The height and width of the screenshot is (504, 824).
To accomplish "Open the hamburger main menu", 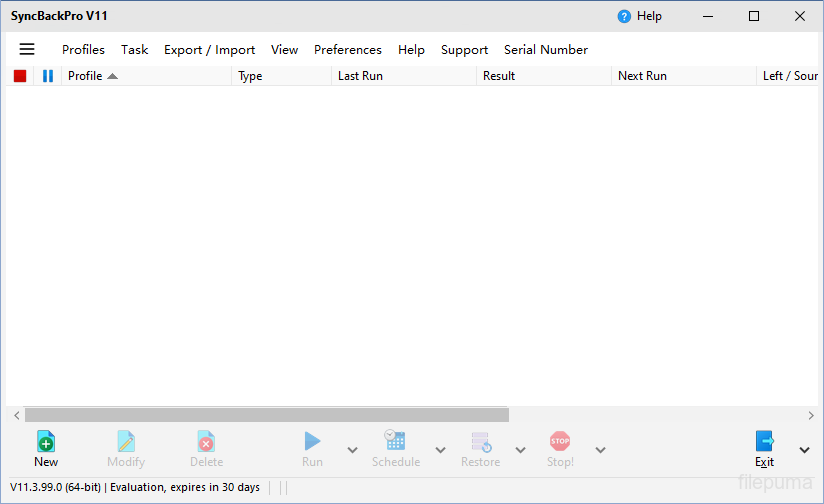I will (x=27, y=49).
